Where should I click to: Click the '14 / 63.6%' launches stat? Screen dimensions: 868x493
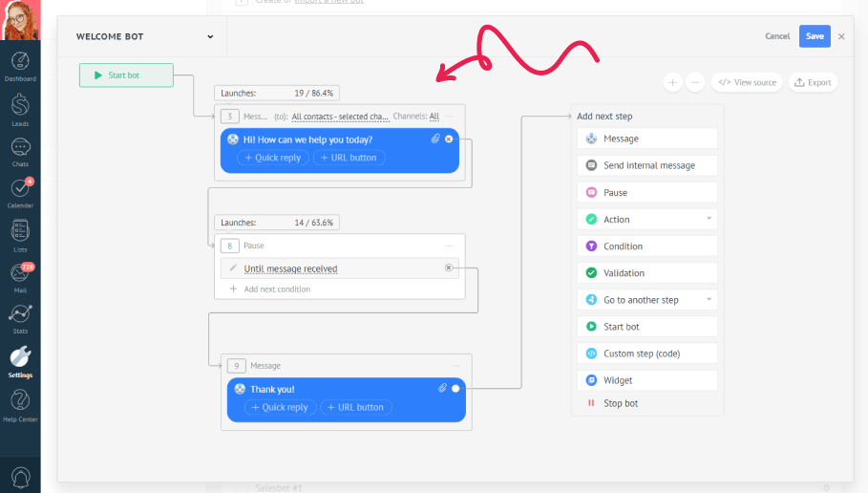coord(314,223)
